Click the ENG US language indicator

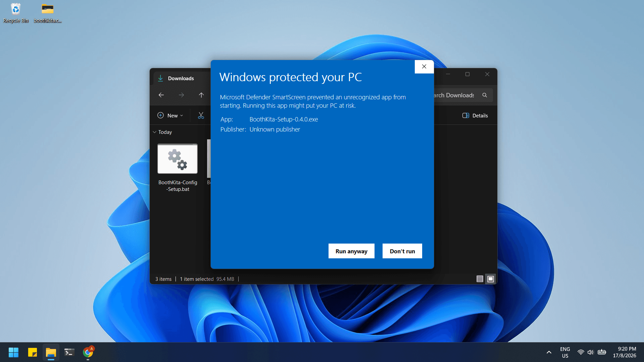[565, 352]
